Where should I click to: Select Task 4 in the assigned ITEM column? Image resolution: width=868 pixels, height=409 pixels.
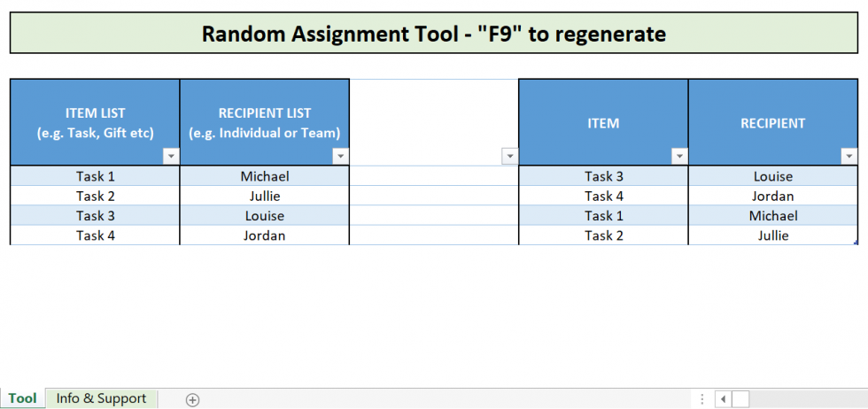(x=603, y=196)
